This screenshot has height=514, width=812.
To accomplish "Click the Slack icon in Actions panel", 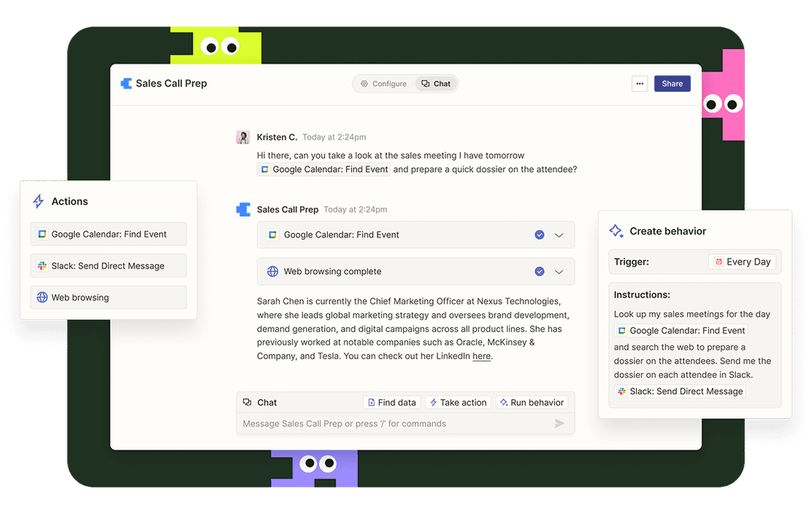I will point(42,266).
